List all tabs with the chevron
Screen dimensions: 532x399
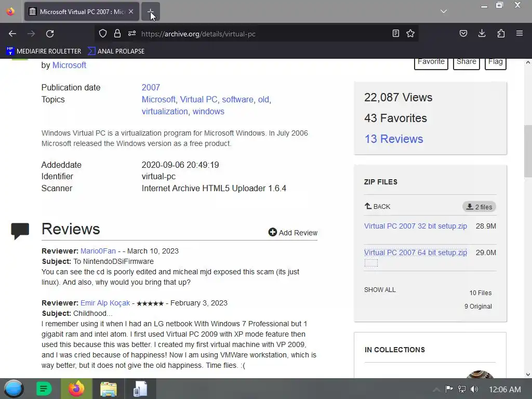(444, 11)
